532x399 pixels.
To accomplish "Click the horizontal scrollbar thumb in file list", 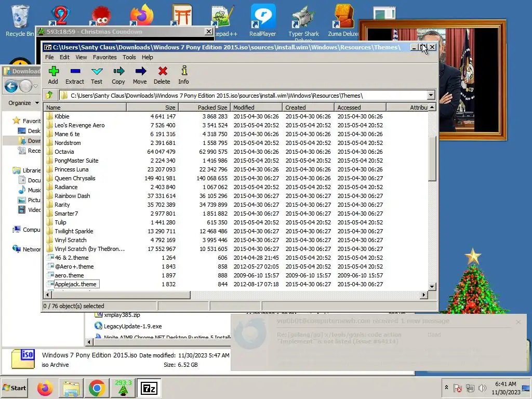I will coord(121,295).
